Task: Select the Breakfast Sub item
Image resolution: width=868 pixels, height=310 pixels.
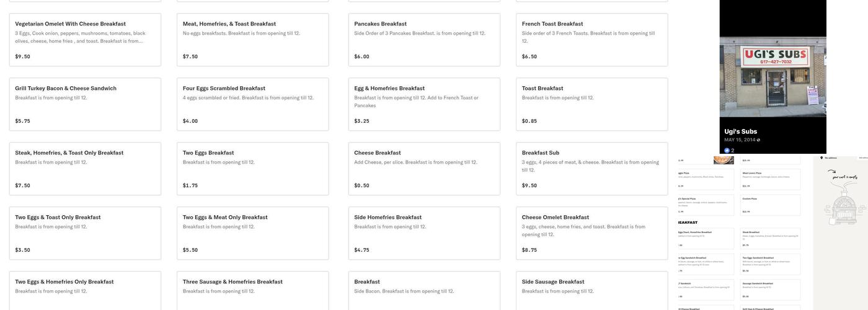Action: pos(591,169)
